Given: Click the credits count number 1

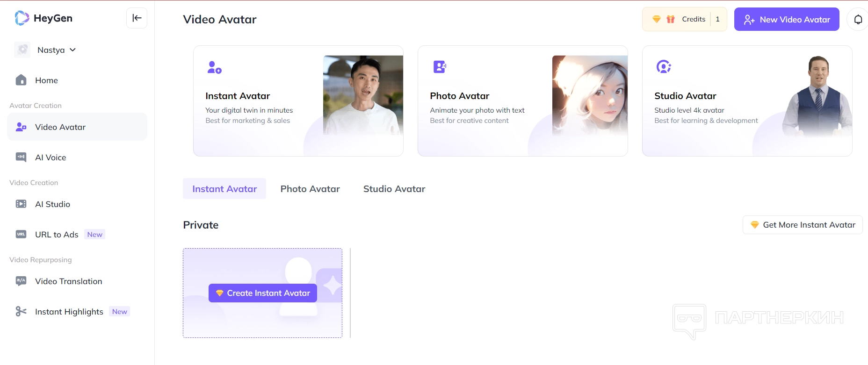Looking at the screenshot, I should tap(718, 19).
